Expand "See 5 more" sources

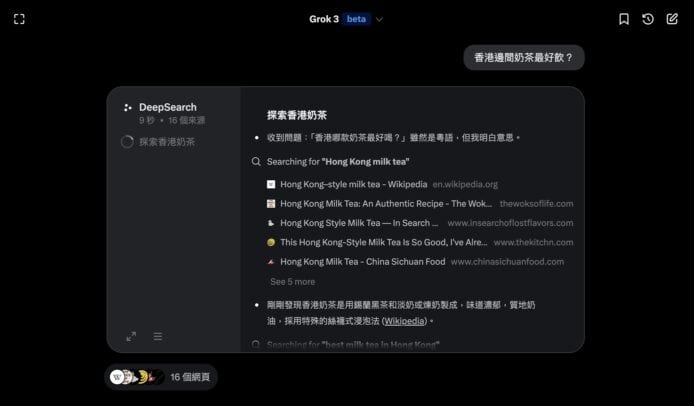[292, 282]
